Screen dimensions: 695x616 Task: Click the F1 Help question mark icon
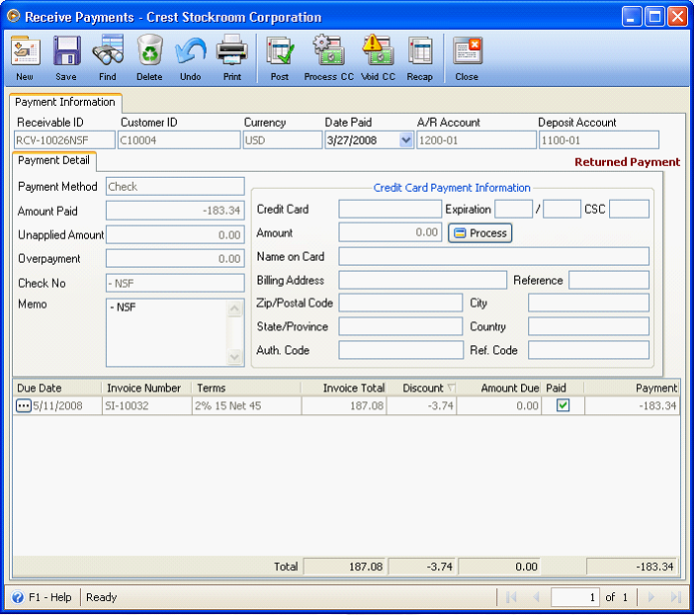(18, 597)
